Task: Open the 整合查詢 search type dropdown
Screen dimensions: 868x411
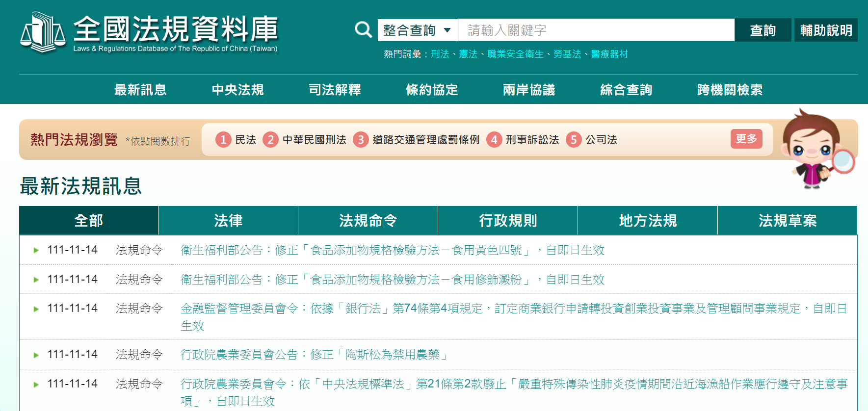Action: (418, 30)
